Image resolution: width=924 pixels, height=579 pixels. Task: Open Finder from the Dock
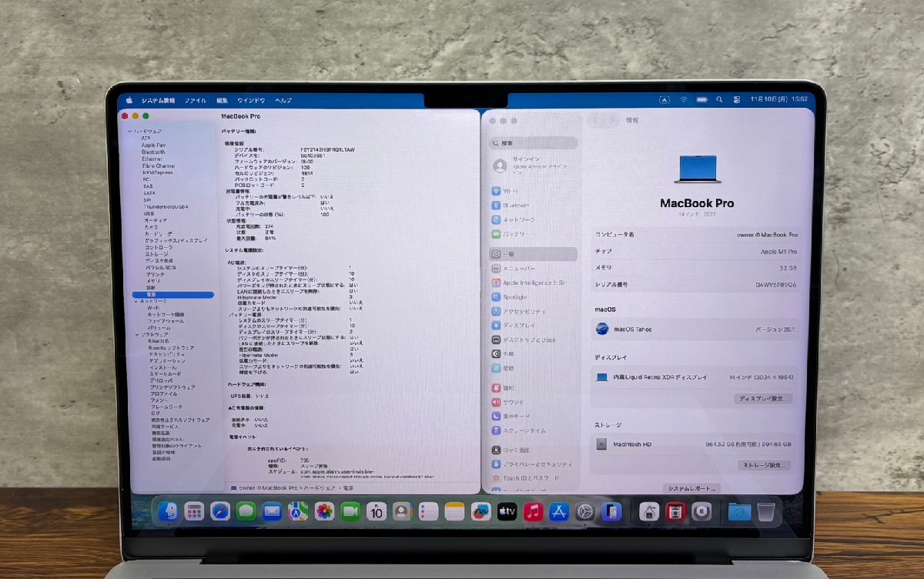tap(168, 511)
